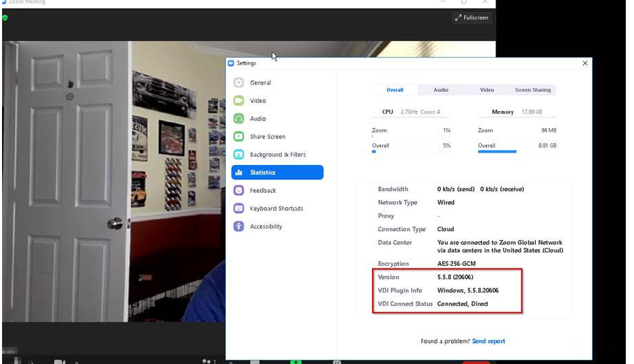Viewport: 634px width, 364px height.
Task: Click the participant video feed in meeting
Action: [113, 181]
